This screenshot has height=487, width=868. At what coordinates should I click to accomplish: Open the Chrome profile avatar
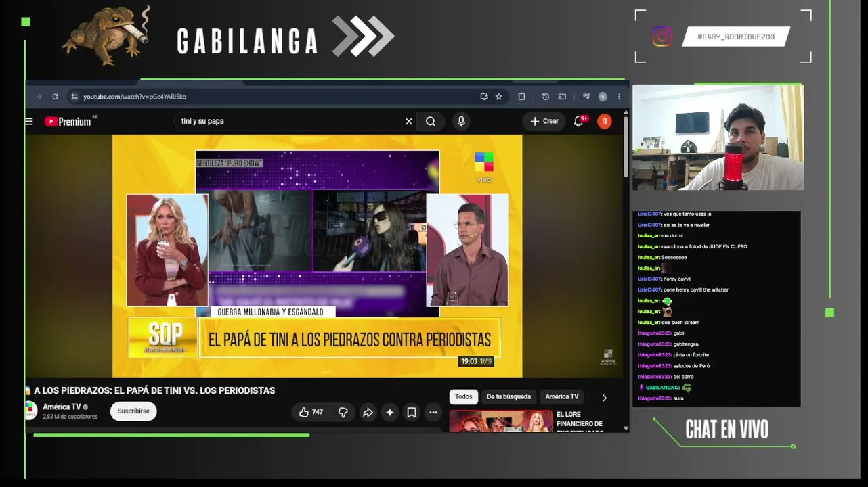tap(603, 97)
